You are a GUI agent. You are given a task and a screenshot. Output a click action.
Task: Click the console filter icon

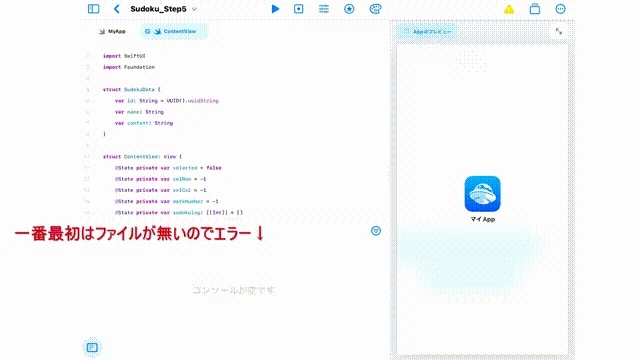pyautogui.click(x=376, y=231)
